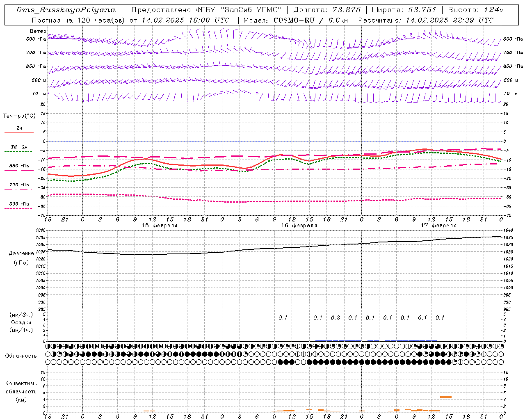
Task: Click the 850 гПа temperature legend entry
Action: click(19, 166)
